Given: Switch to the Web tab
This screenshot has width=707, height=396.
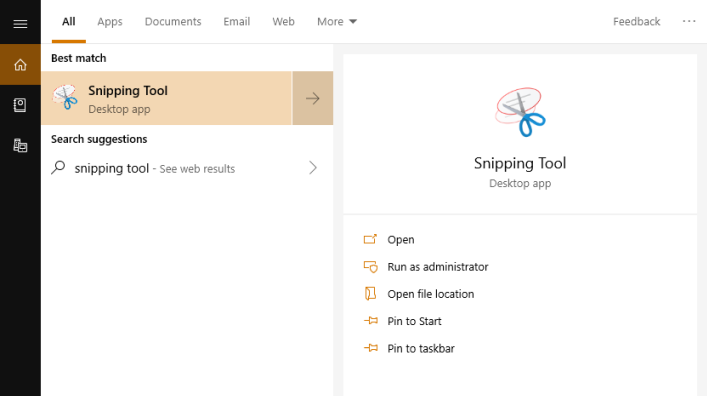Looking at the screenshot, I should coord(284,22).
